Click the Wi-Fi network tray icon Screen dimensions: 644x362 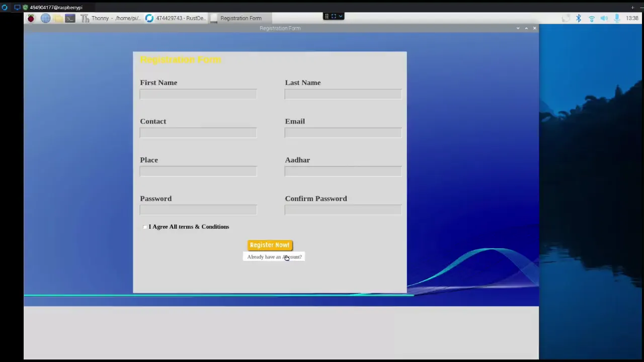[592, 18]
